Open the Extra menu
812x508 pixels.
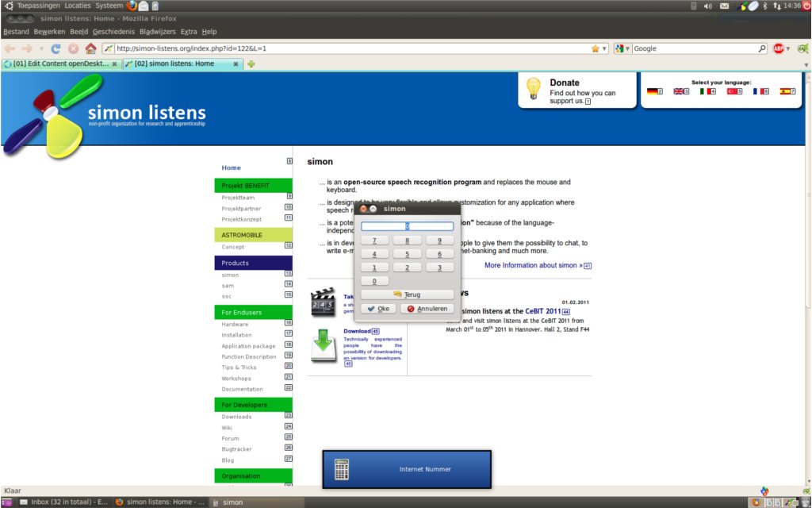189,32
